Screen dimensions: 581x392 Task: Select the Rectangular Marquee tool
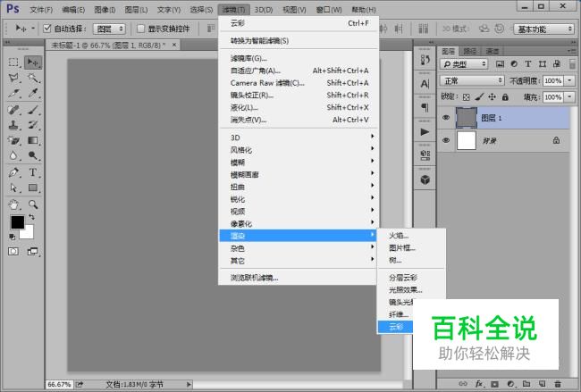click(x=13, y=62)
